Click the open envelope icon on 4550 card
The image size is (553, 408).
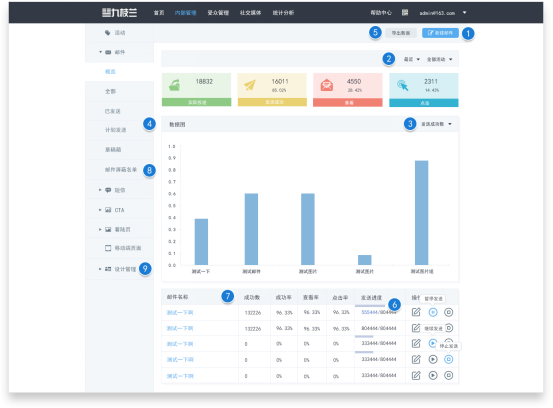[x=327, y=85]
